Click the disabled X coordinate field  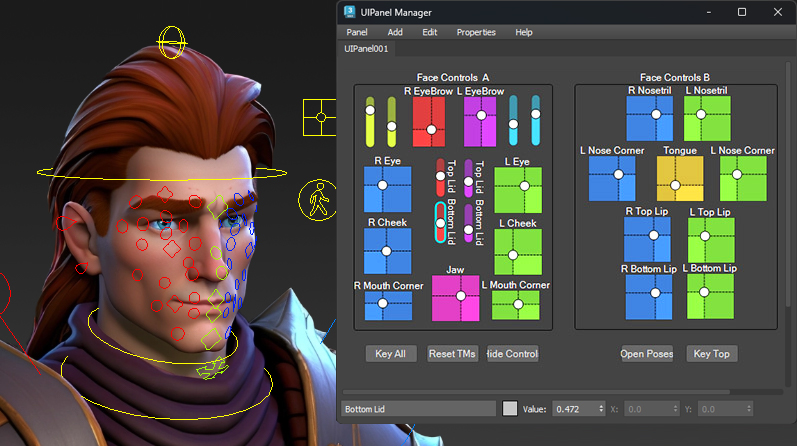coord(652,409)
